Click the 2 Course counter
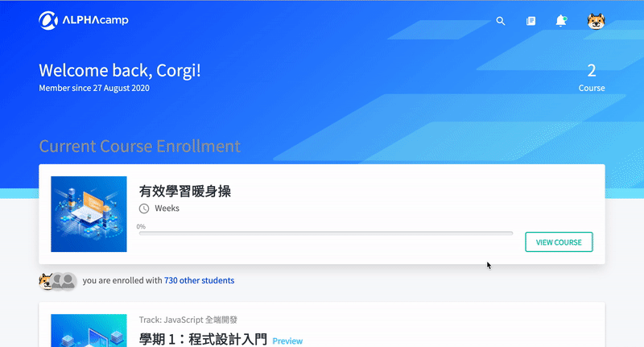Image resolution: width=644 pixels, height=347 pixels. [x=592, y=77]
